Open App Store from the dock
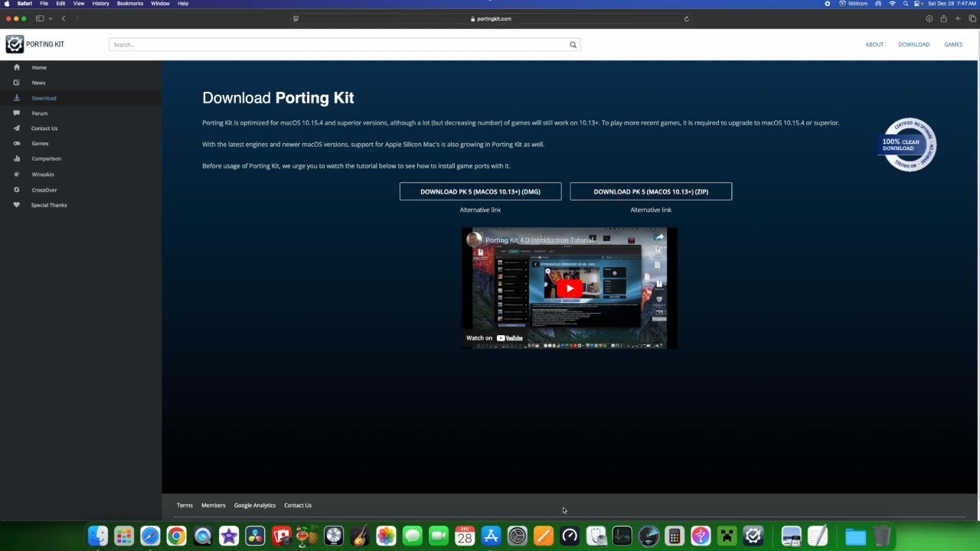This screenshot has height=551, width=980. tap(491, 536)
